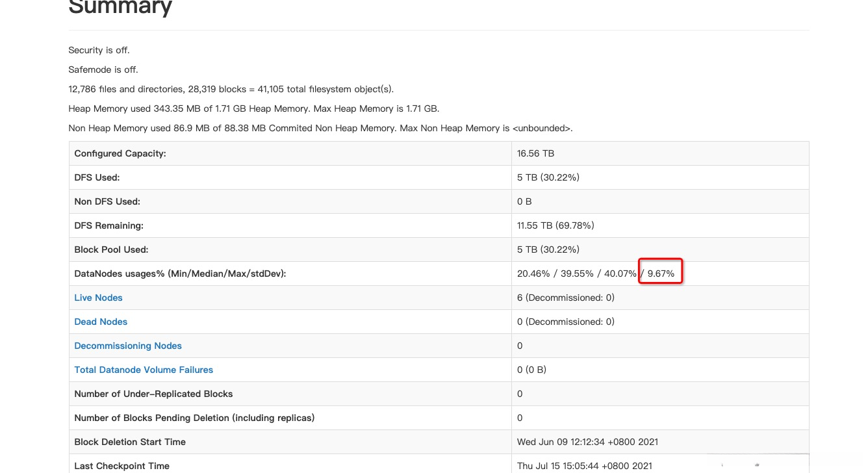The height and width of the screenshot is (473, 868).
Task: Click the Block Pool Used row label
Action: [x=111, y=249]
